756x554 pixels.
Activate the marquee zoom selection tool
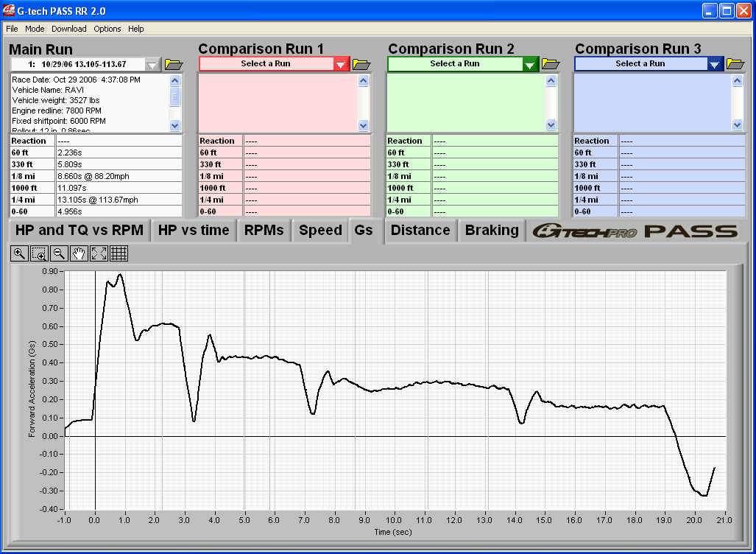[38, 253]
